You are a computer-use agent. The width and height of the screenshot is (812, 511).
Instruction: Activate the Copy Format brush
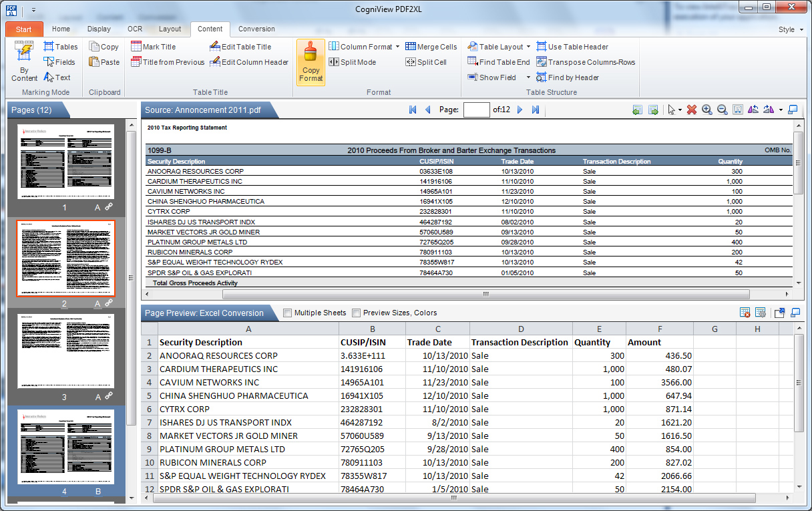point(311,62)
